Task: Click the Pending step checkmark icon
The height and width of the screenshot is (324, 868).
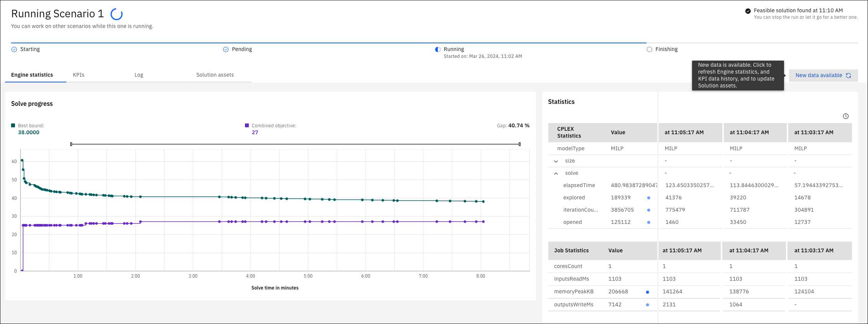Action: (226, 49)
